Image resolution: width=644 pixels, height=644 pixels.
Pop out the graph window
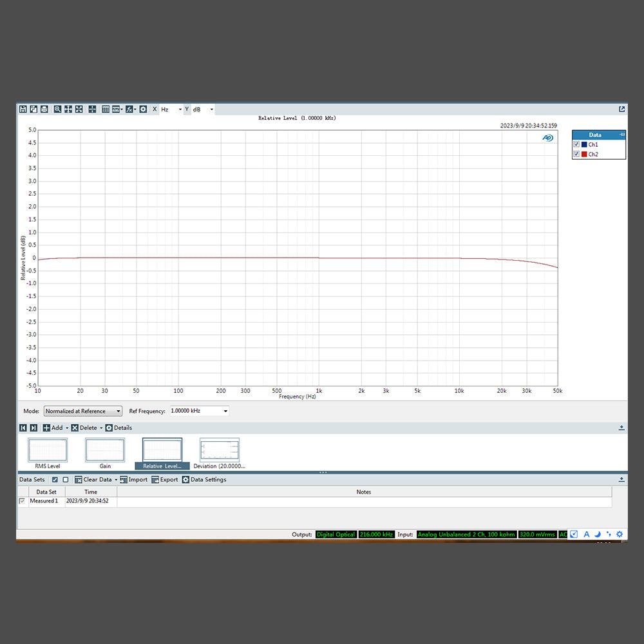click(x=622, y=109)
